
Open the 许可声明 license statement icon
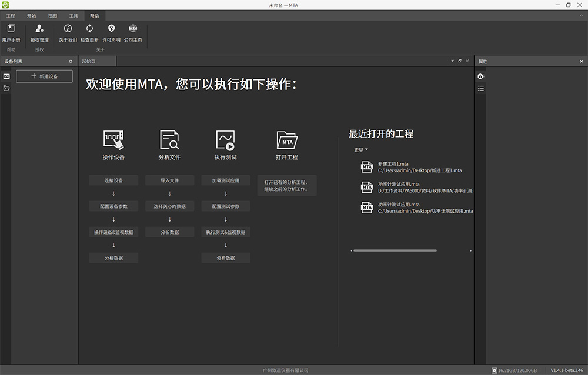111,29
